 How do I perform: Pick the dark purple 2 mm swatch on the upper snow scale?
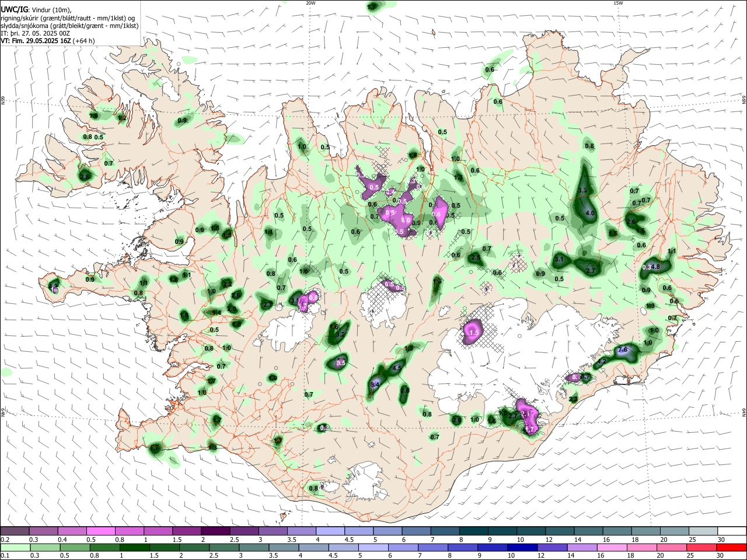click(215, 531)
